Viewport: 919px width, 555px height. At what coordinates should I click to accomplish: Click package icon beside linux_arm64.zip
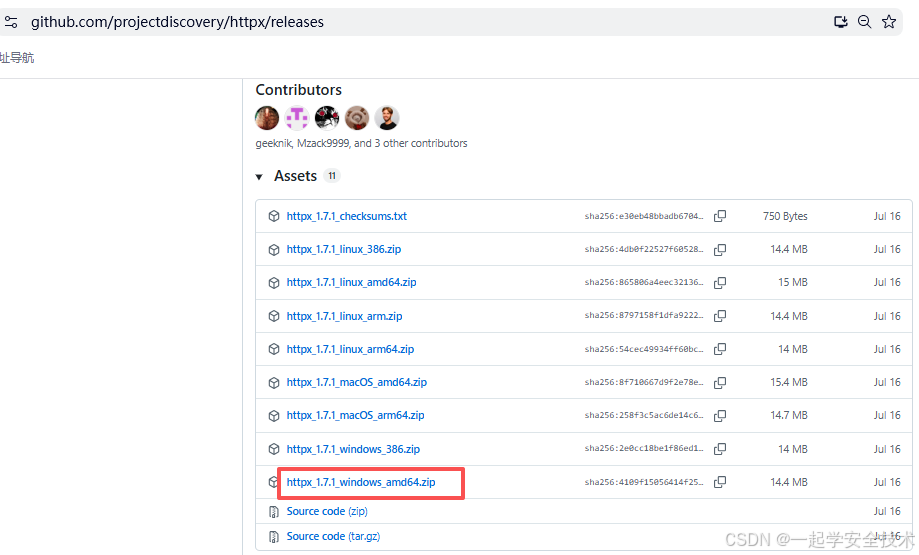tap(274, 349)
